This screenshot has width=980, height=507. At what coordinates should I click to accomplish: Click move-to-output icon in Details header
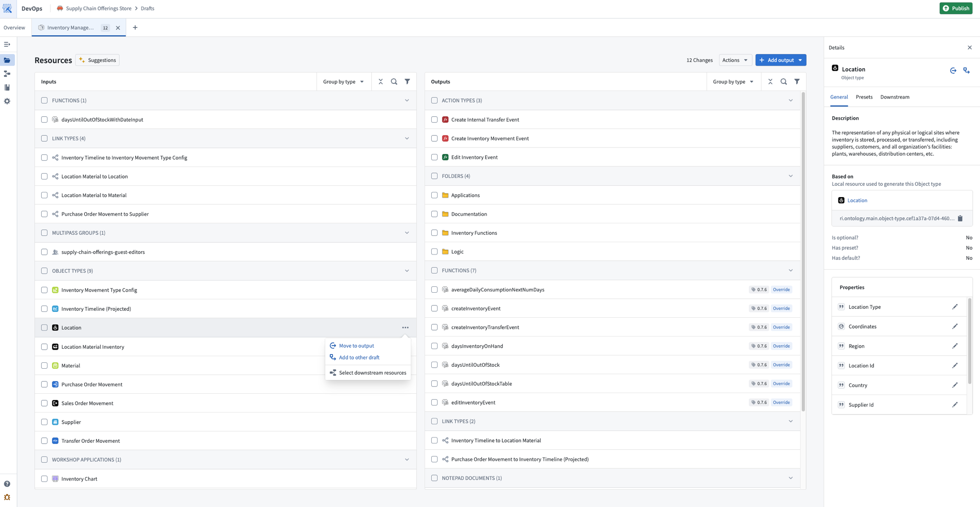(x=953, y=71)
